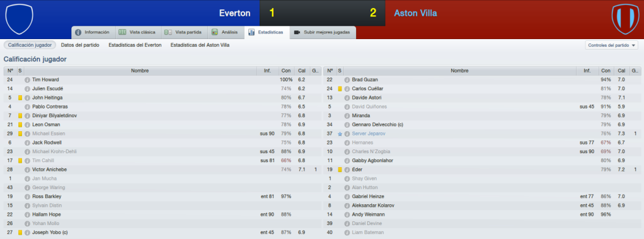Click the yellow card icon next to Éder
Screen dimensions: 644x239
coord(340,170)
